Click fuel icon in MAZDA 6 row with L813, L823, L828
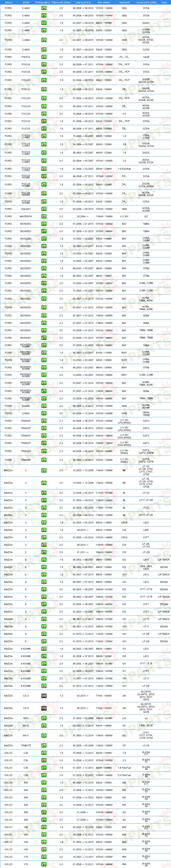Viewport: 171px width, 868px height. (44, 567)
